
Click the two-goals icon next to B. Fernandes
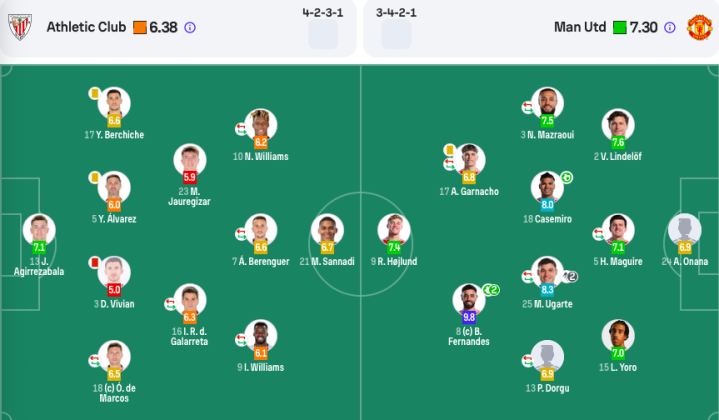[491, 290]
